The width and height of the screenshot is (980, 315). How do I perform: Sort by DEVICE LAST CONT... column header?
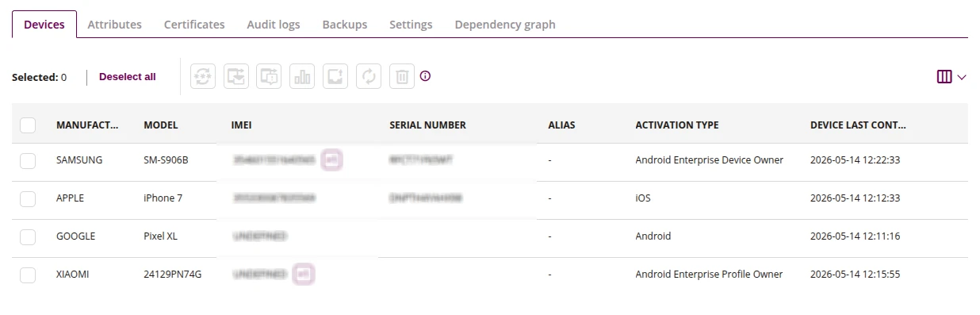[858, 125]
